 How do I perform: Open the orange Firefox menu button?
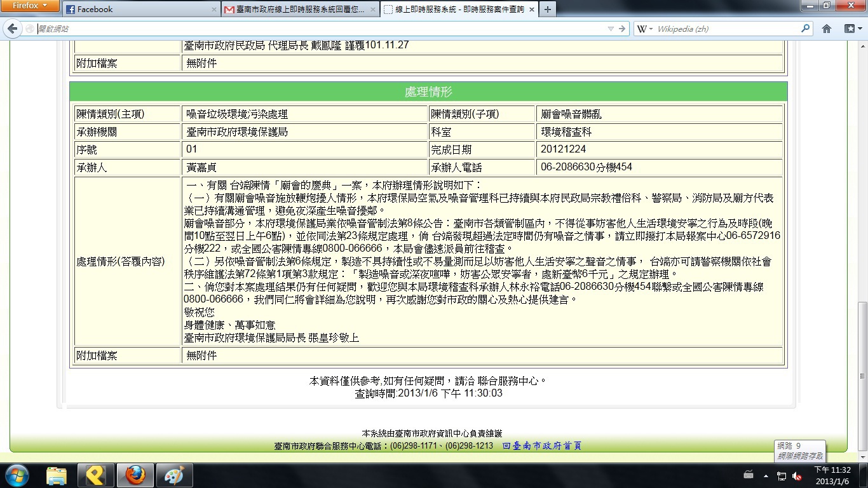click(x=29, y=6)
